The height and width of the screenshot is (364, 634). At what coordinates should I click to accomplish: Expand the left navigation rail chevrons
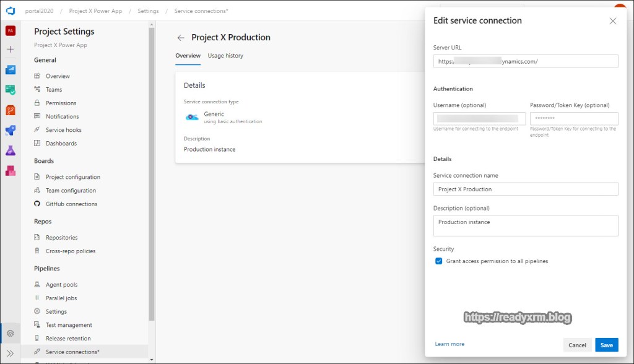click(10, 353)
